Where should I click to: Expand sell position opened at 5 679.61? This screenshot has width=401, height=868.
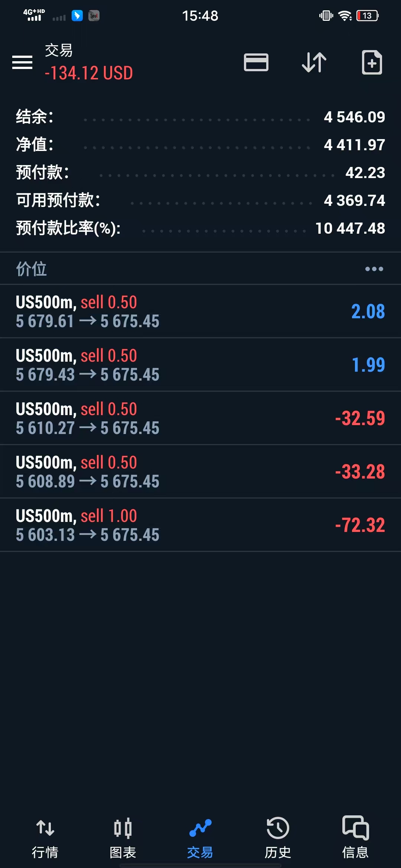tap(200, 312)
